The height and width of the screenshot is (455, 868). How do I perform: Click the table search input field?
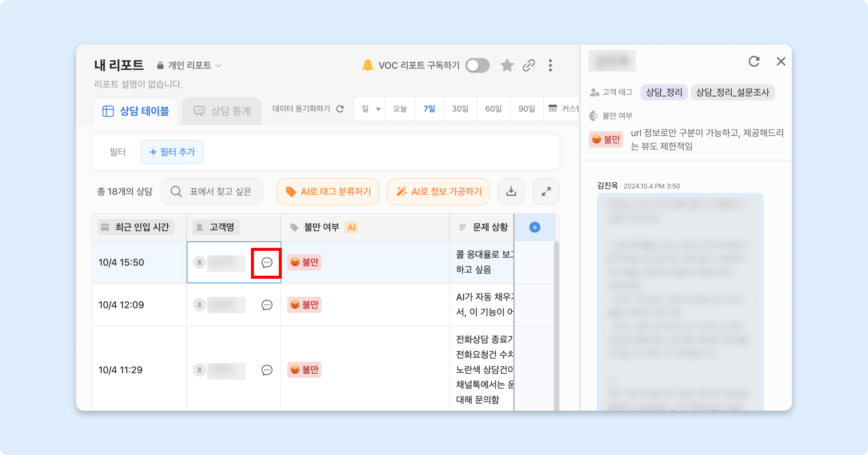(212, 191)
